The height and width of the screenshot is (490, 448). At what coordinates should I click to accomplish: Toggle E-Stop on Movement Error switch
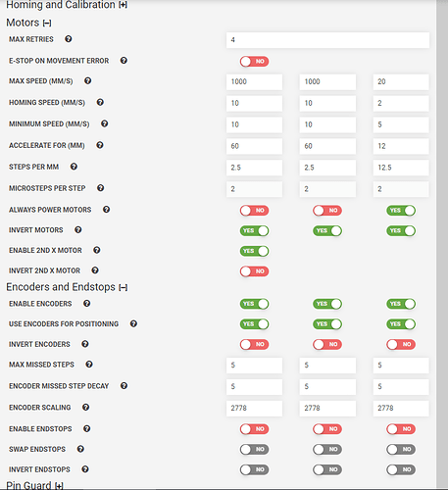[x=254, y=62]
